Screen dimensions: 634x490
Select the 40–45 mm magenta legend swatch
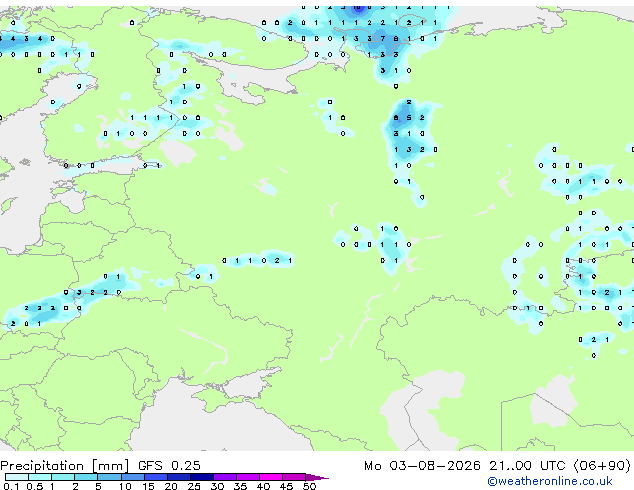pyautogui.click(x=271, y=477)
